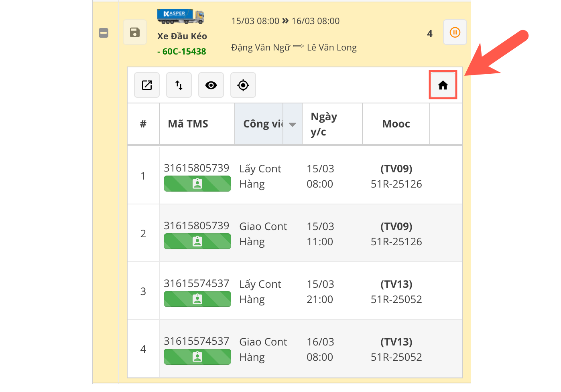Click the orange pause button
This screenshot has height=392, width=561.
455,32
